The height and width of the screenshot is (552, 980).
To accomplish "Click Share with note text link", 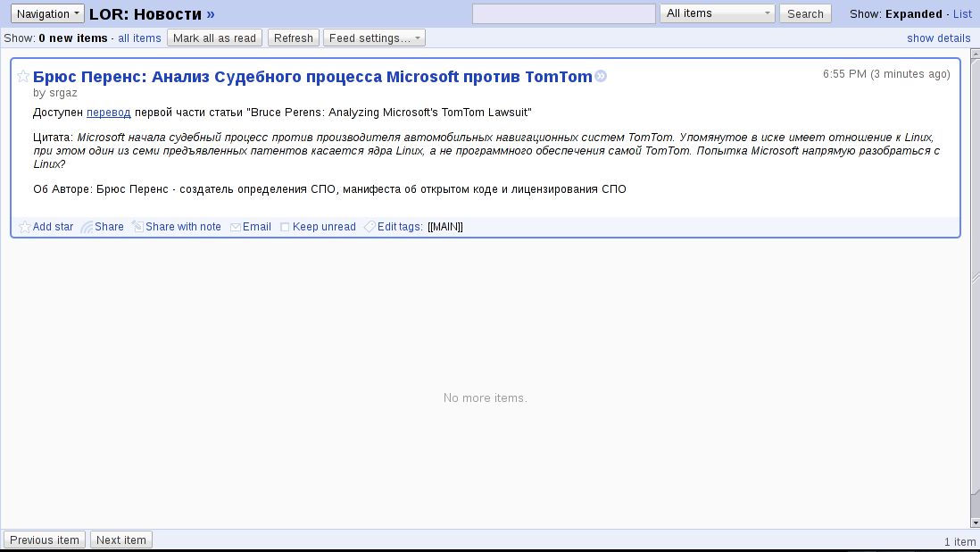I will click(x=183, y=227).
